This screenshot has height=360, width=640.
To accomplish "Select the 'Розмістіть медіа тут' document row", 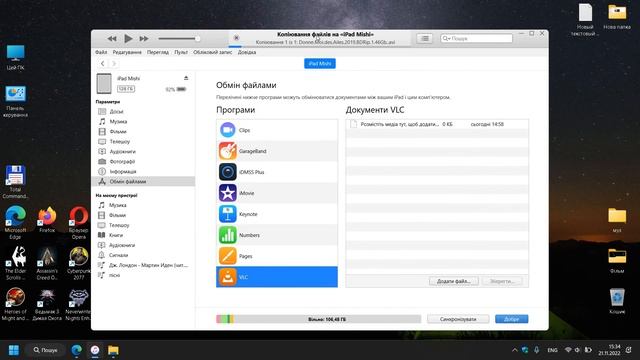I will 437,124.
